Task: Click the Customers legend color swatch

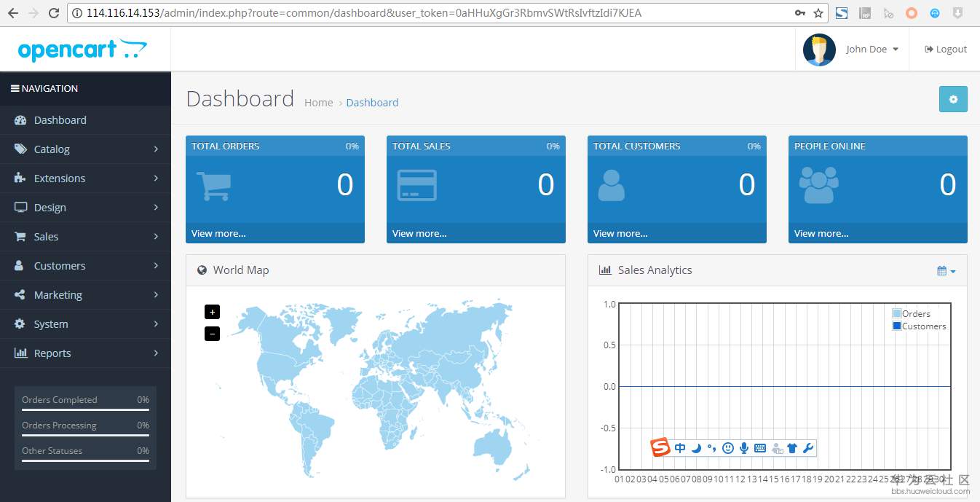Action: point(897,326)
